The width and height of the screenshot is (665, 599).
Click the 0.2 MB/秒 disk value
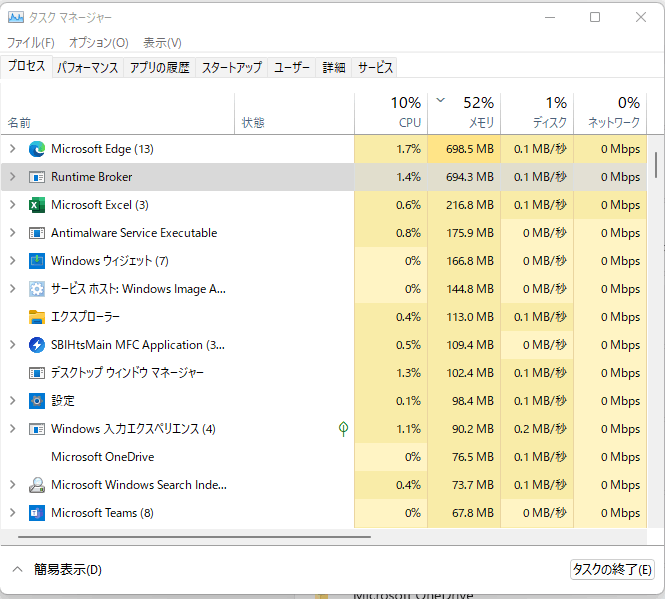pyautogui.click(x=540, y=429)
